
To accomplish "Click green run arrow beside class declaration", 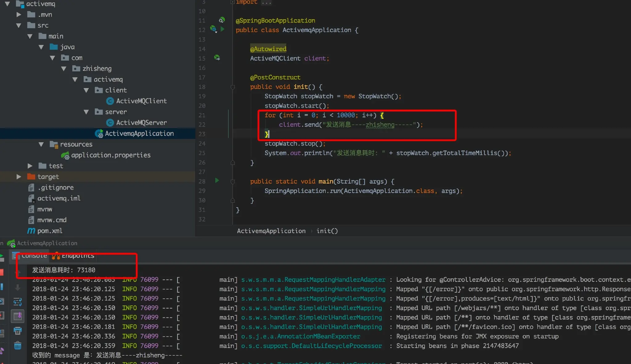I will [222, 29].
